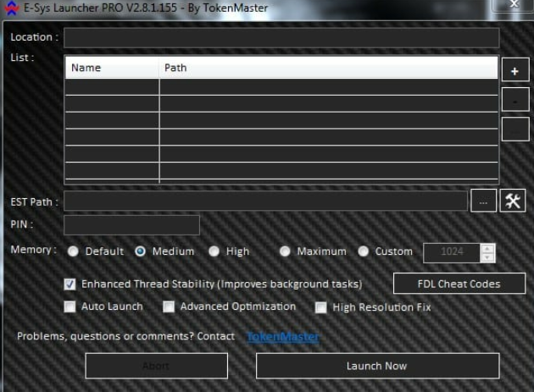Toggle Enhanced Thread Stability checkbox
534x392 pixels.
[70, 284]
